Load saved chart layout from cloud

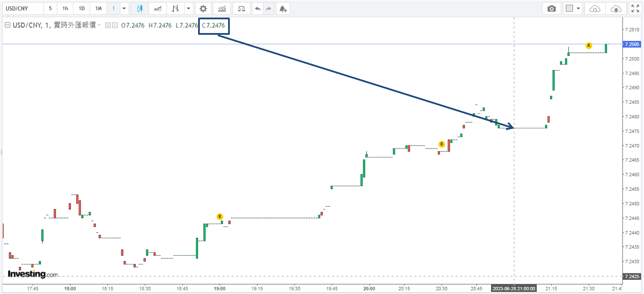coord(595,9)
